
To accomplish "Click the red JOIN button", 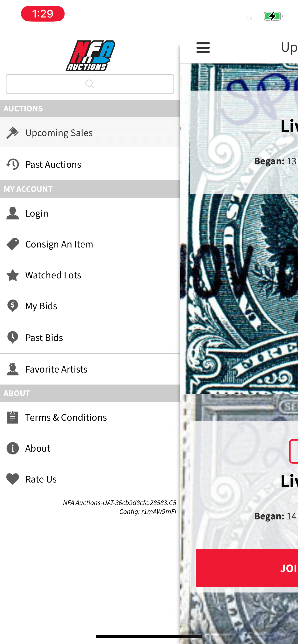I will (x=247, y=568).
